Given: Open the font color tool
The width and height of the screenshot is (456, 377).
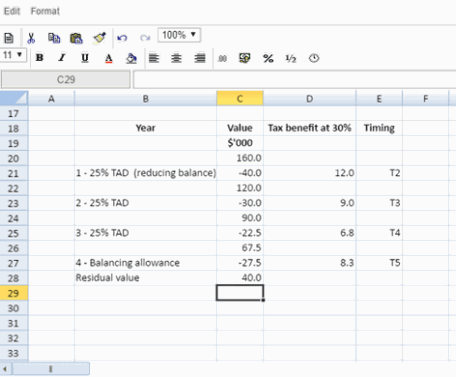Looking at the screenshot, I should point(109,59).
